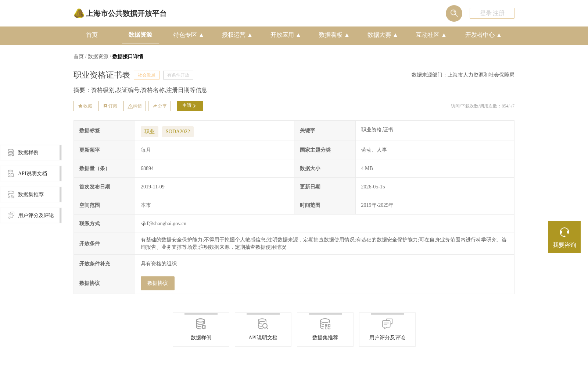Click the 访问/下载次数/调用次数 counter text

pos(483,106)
